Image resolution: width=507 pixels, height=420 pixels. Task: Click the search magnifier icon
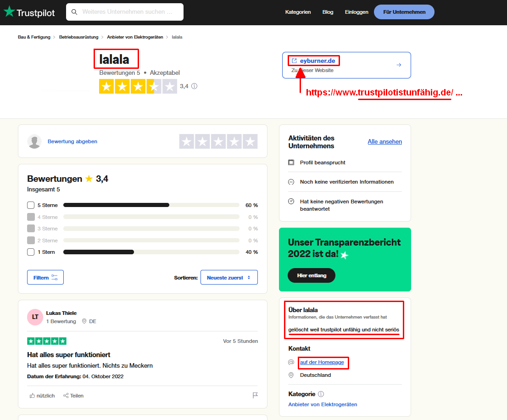pos(74,12)
